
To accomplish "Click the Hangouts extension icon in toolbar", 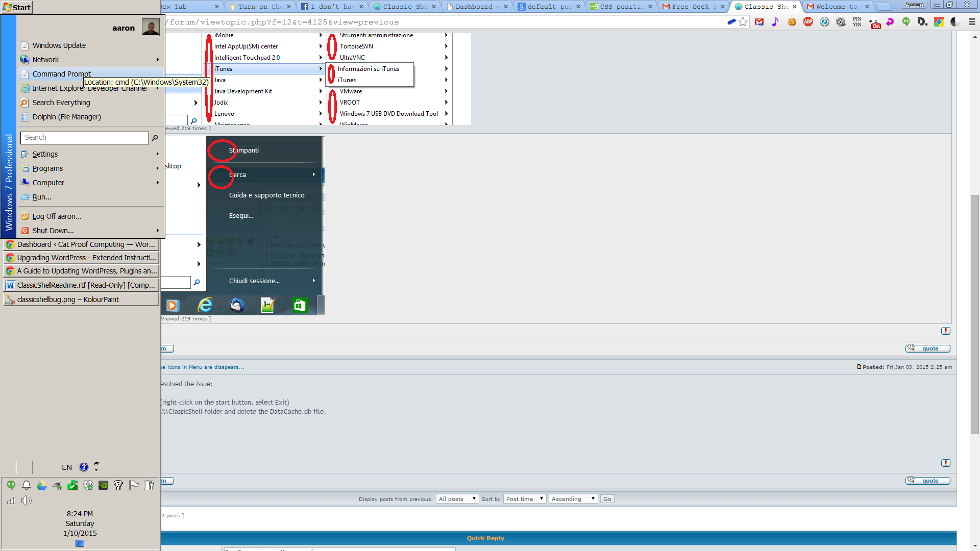I will pos(906,22).
